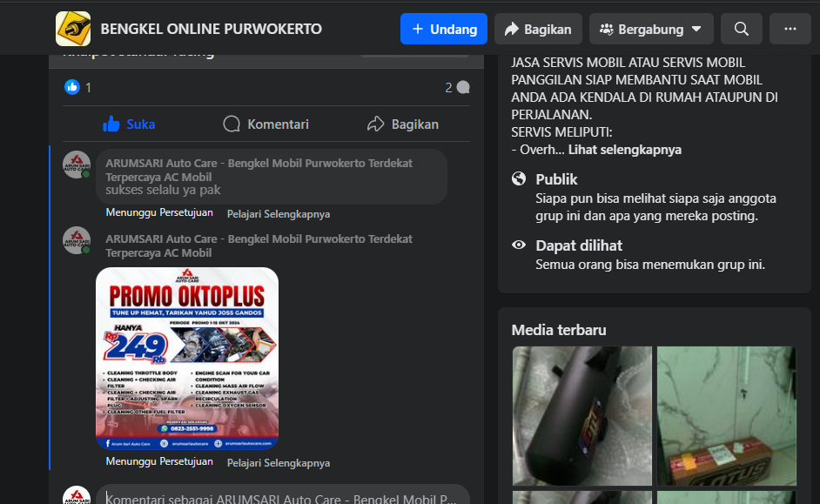Image resolution: width=820 pixels, height=504 pixels.
Task: Click the comment text 'sukses selalu ya pak'
Action: point(163,190)
